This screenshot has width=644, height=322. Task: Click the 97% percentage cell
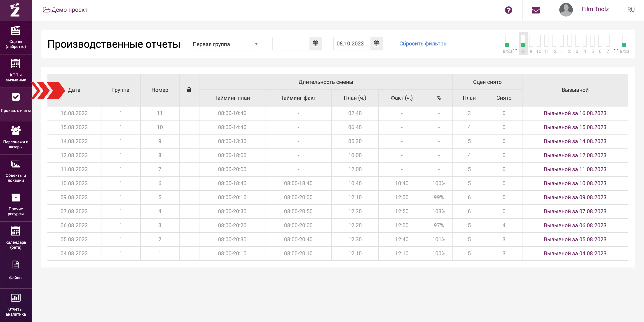pyautogui.click(x=439, y=225)
